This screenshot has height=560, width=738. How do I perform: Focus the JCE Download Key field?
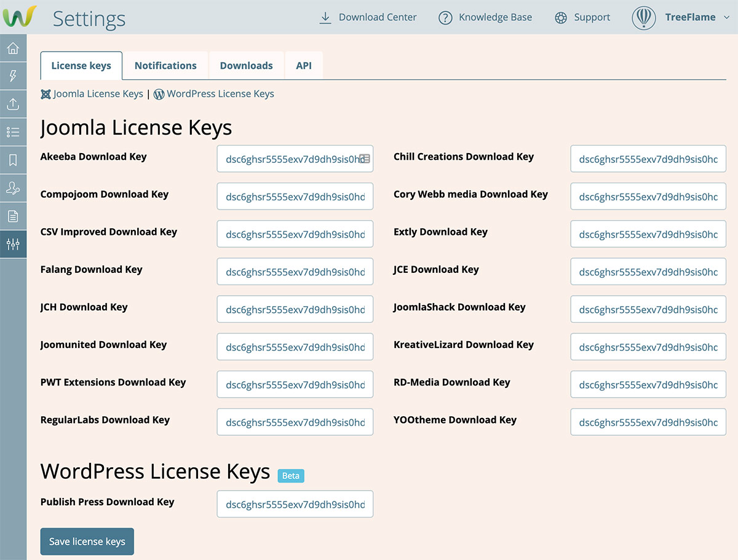(648, 272)
